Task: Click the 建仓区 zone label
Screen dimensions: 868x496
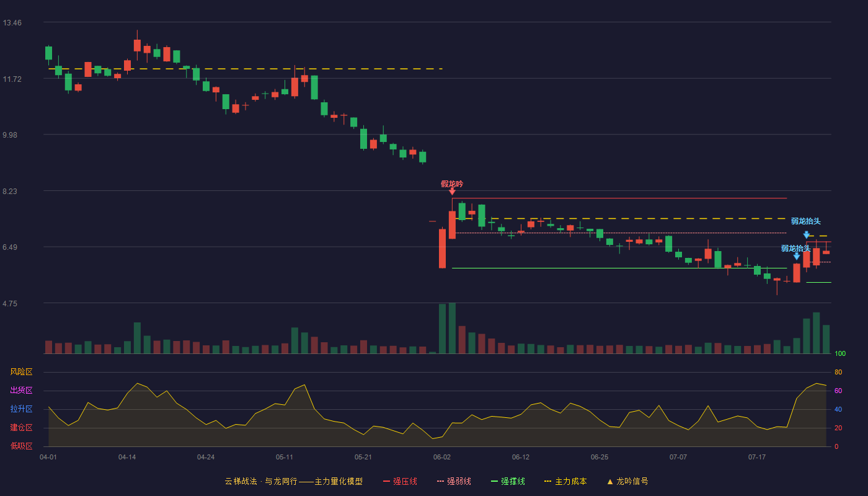Action: point(21,428)
